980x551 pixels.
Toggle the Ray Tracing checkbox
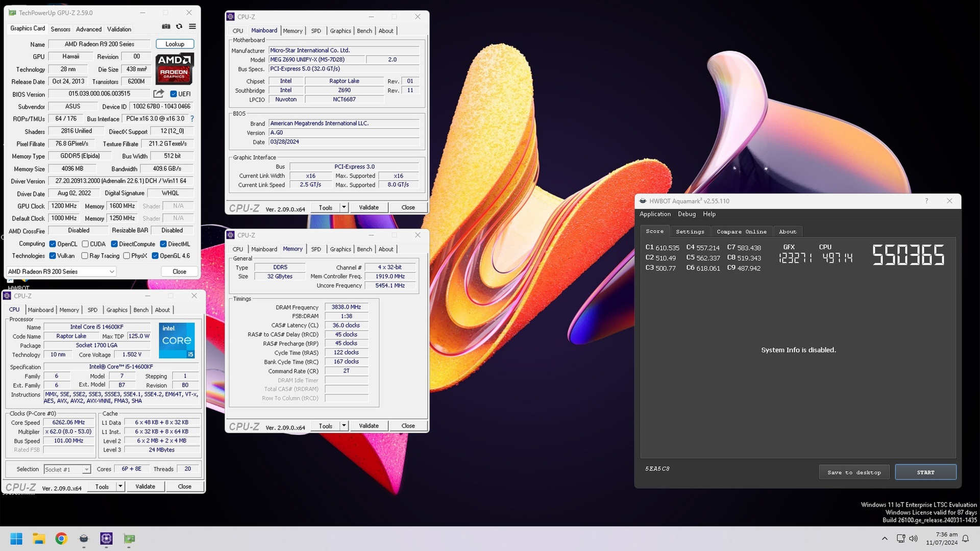tap(85, 256)
